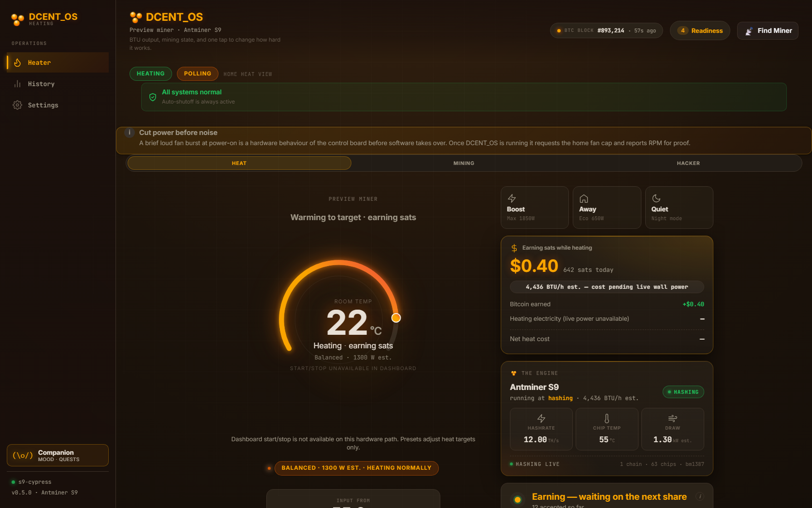
Task: Click the BTC block status pill
Action: coord(607,30)
